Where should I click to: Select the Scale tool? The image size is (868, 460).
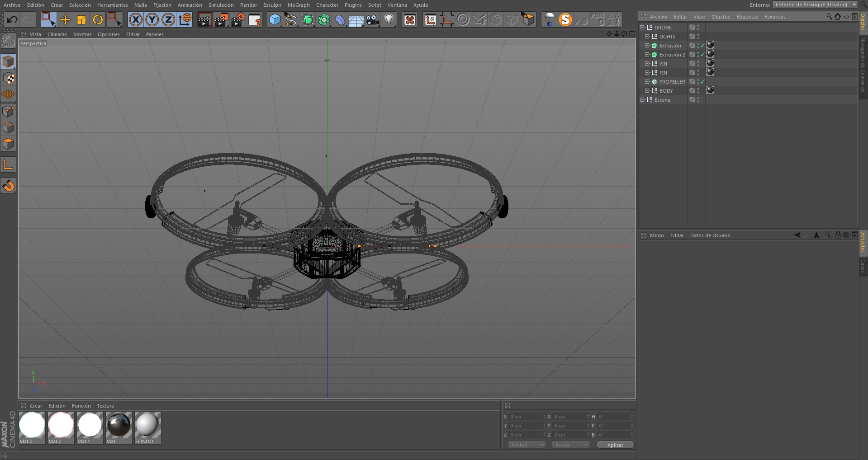[81, 20]
